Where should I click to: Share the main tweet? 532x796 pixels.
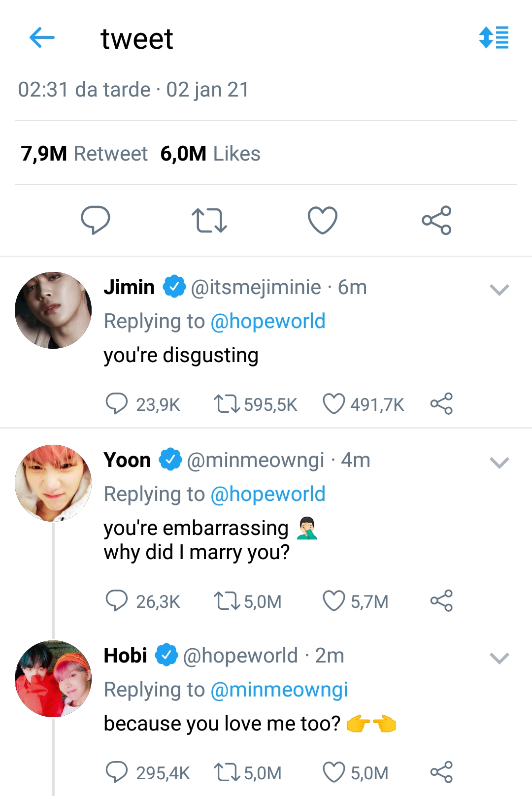tap(436, 220)
